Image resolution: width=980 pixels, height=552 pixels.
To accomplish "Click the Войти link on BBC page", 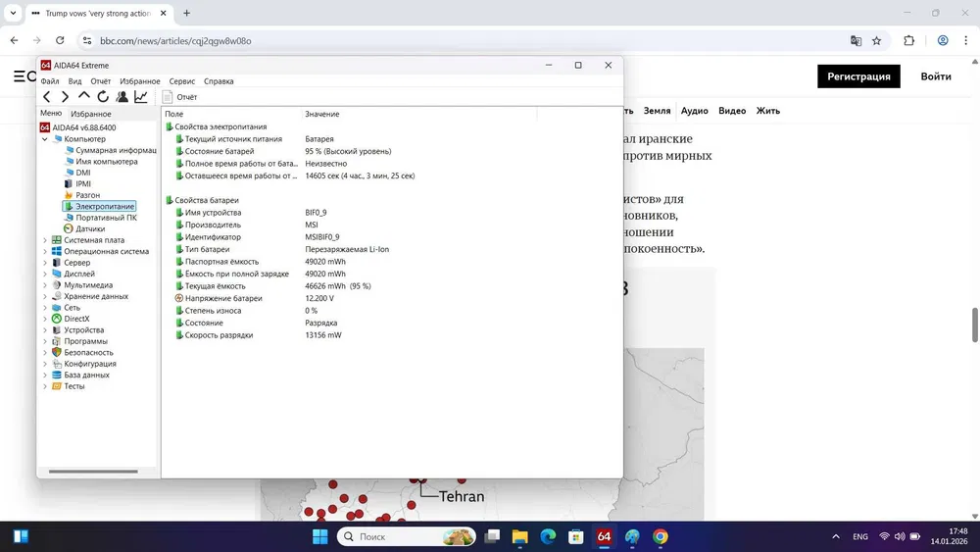I will tap(935, 76).
